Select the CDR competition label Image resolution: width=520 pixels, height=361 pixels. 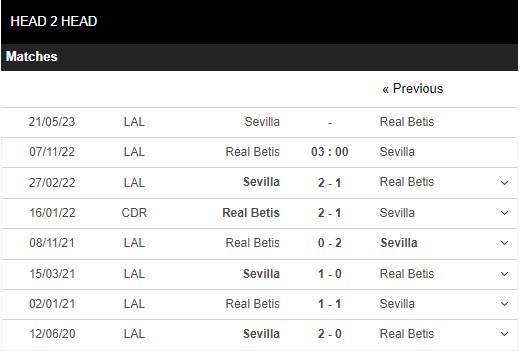click(134, 213)
